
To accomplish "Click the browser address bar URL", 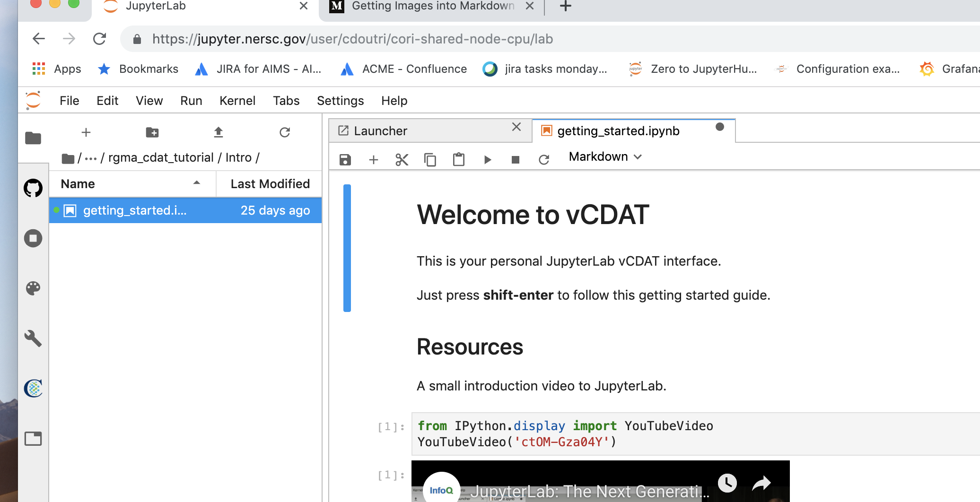I will tap(352, 39).
